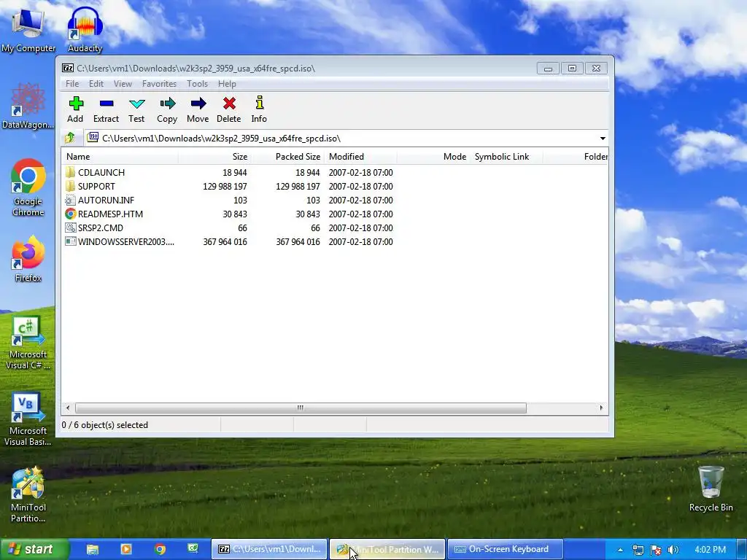The height and width of the screenshot is (560, 747).
Task: Launch Firefox from the desktop
Action: pyautogui.click(x=28, y=259)
